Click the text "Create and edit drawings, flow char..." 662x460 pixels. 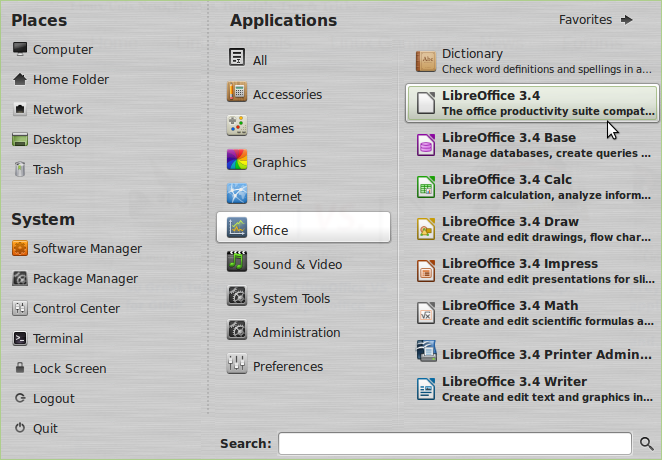[546, 237]
